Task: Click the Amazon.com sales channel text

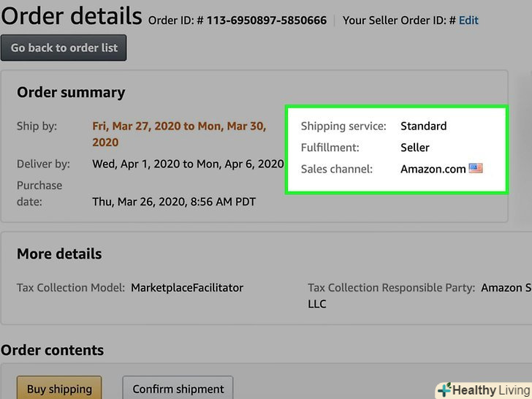Action: tap(433, 169)
